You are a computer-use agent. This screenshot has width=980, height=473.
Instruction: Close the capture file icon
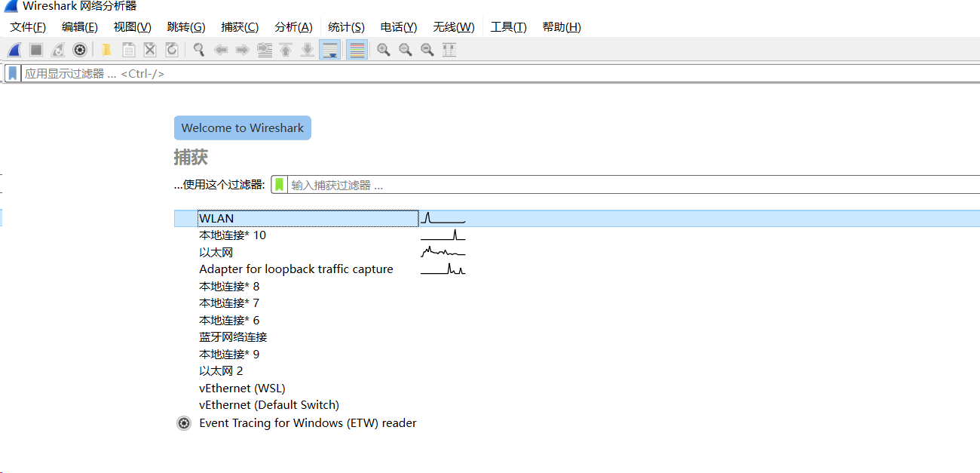point(150,50)
